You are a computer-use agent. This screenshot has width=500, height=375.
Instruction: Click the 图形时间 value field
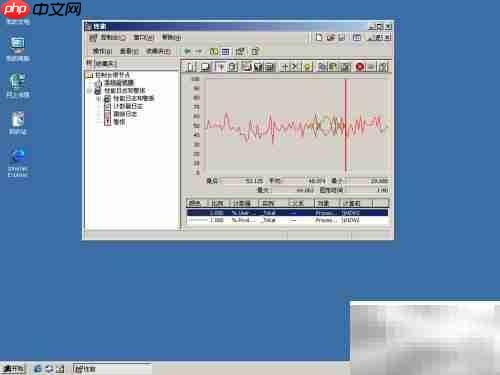click(367, 190)
